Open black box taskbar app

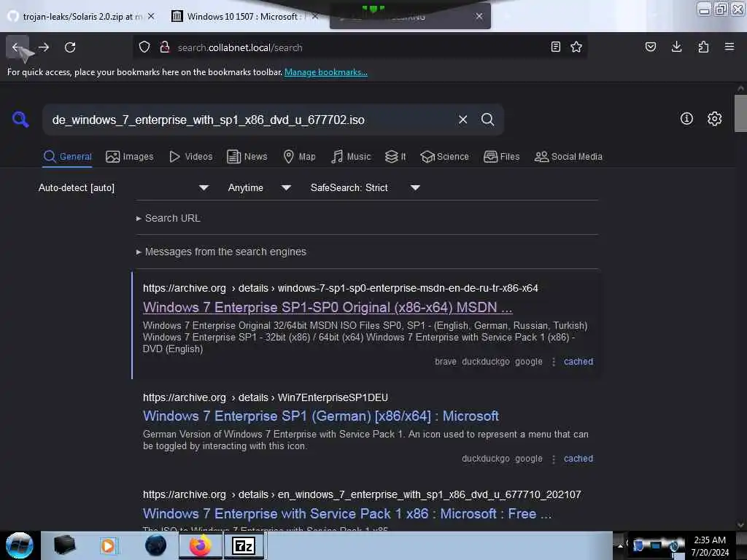[64, 545]
